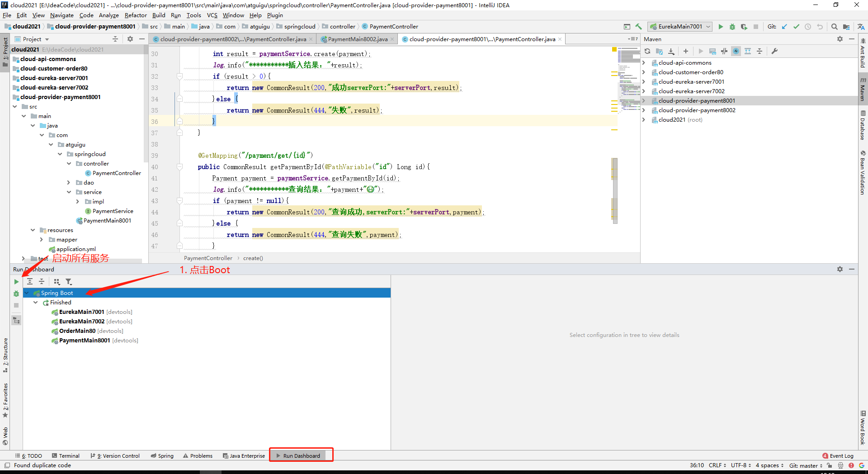Run with Coverage from the main toolbar
This screenshot has height=474, width=868.
coord(744,27)
